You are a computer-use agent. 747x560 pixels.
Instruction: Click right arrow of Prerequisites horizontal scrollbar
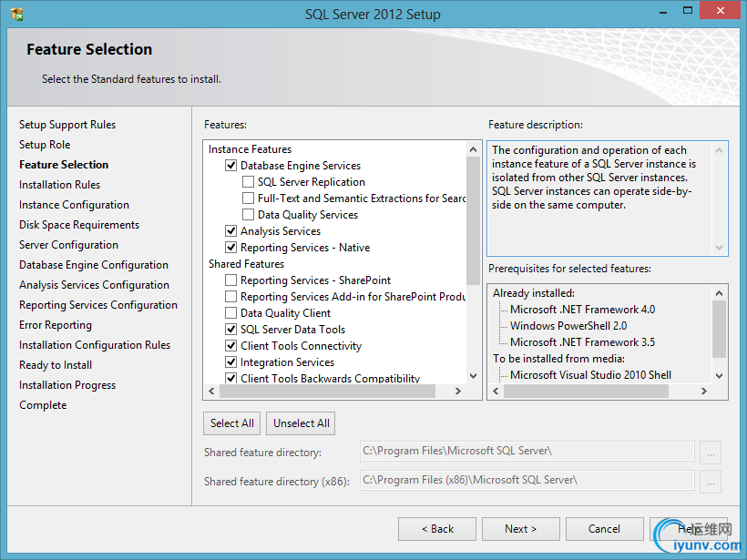tap(704, 391)
